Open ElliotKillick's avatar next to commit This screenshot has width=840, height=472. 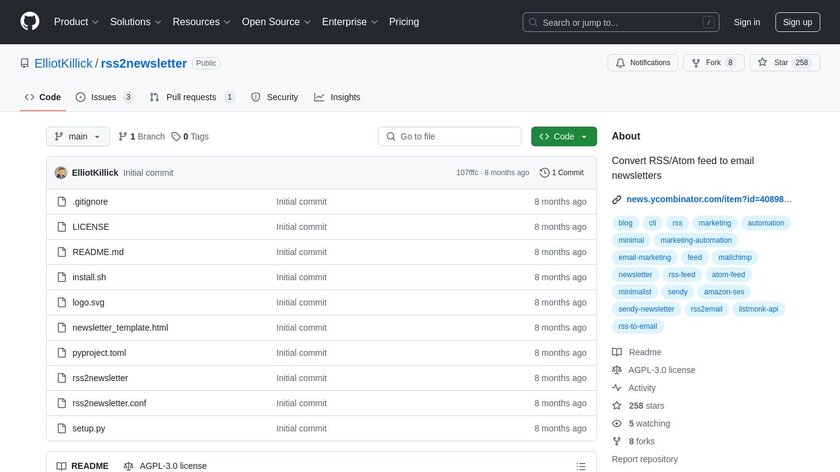point(61,172)
